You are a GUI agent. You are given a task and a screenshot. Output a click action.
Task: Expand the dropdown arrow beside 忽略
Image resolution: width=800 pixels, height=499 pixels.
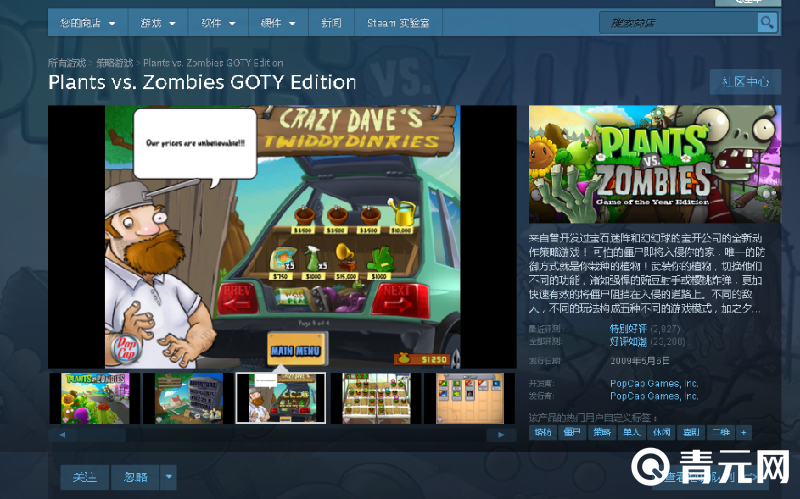pos(168,477)
